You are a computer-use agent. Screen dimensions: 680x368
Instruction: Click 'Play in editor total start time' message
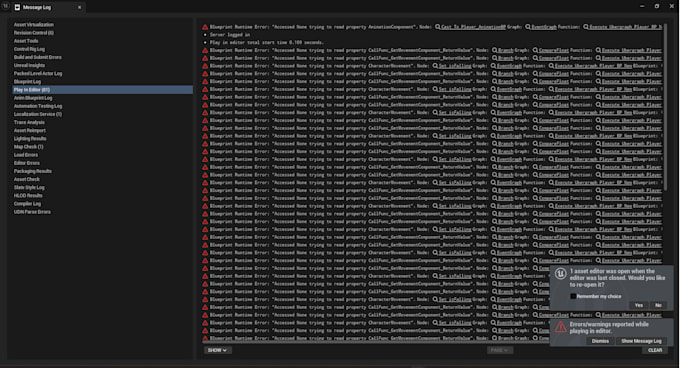pyautogui.click(x=267, y=42)
